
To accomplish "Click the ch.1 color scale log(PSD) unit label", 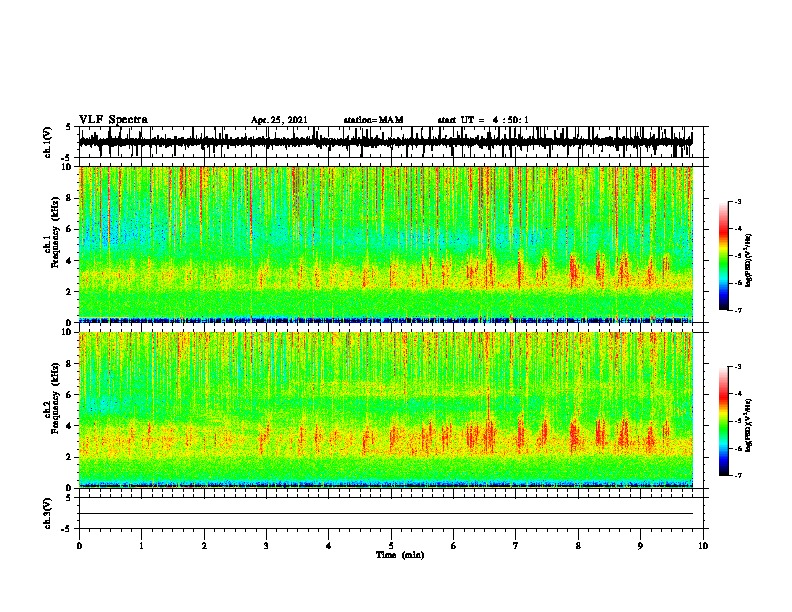I will [749, 260].
